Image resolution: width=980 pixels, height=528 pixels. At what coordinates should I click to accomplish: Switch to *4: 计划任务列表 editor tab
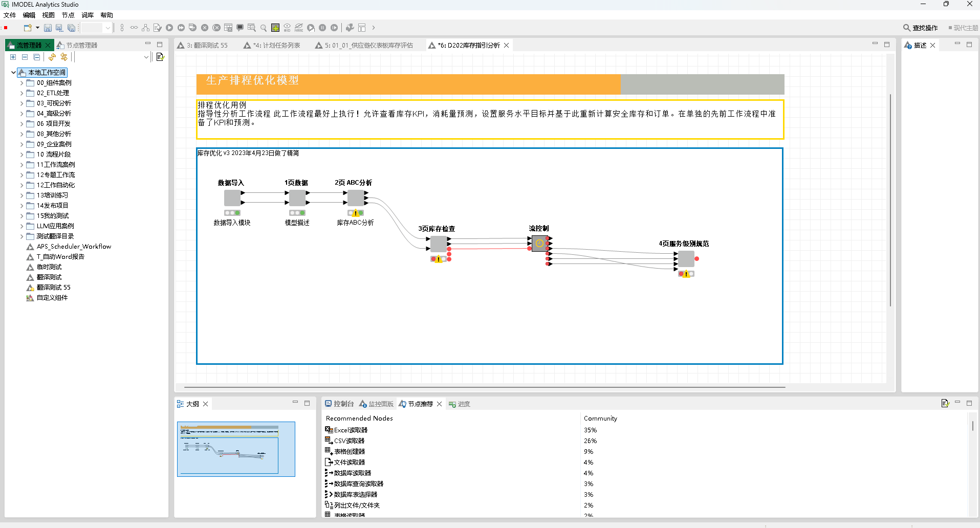pos(272,45)
